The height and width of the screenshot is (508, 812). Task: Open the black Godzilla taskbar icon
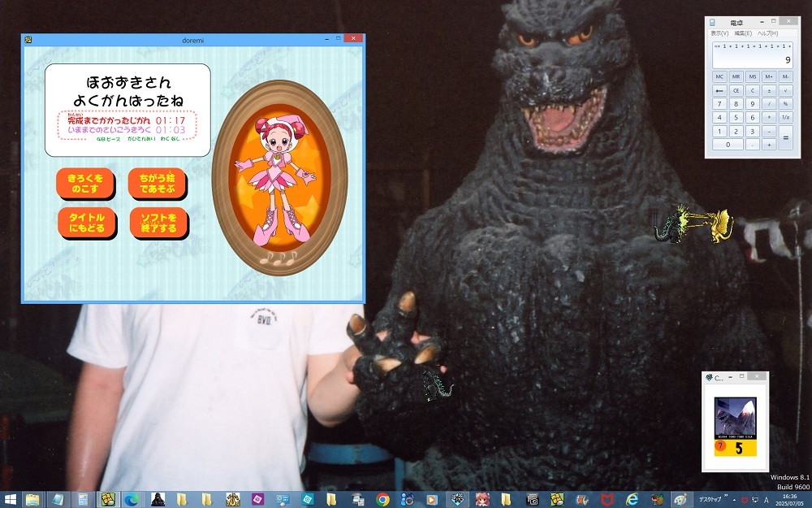tap(158, 500)
